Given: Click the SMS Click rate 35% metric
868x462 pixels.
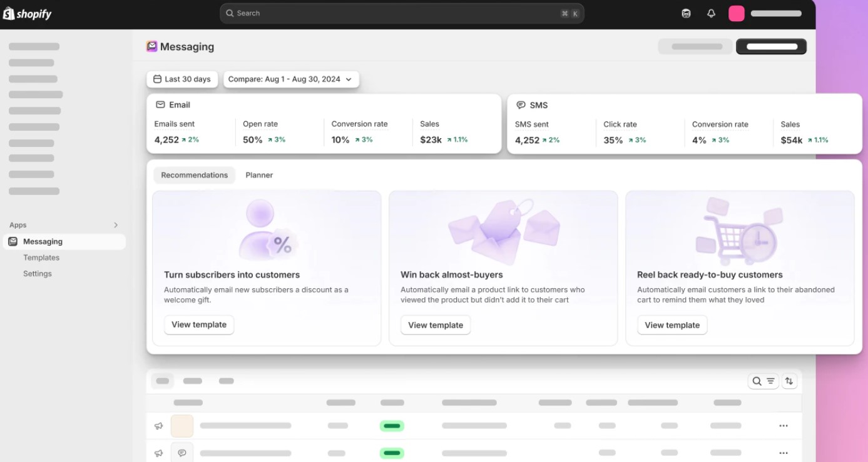Looking at the screenshot, I should (613, 140).
